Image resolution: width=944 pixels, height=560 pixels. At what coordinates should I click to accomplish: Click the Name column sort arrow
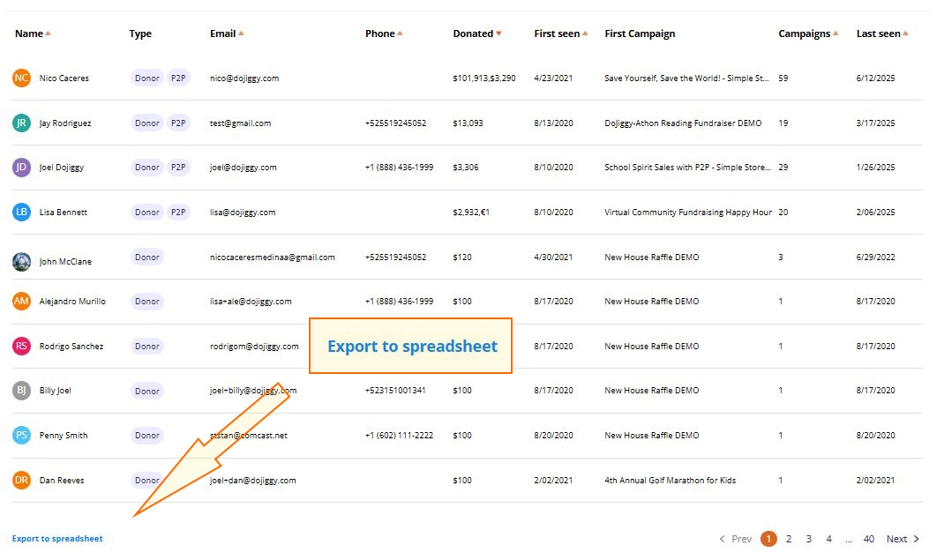(x=48, y=33)
